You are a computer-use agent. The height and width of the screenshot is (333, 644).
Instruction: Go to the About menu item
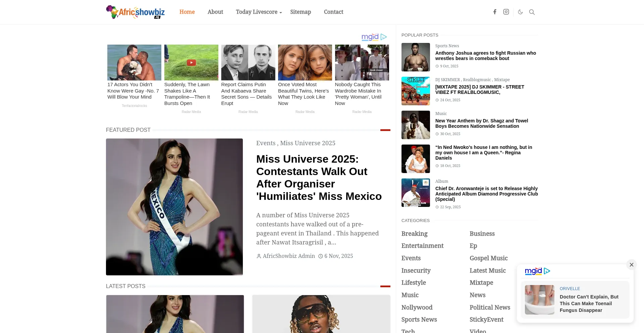(x=215, y=12)
